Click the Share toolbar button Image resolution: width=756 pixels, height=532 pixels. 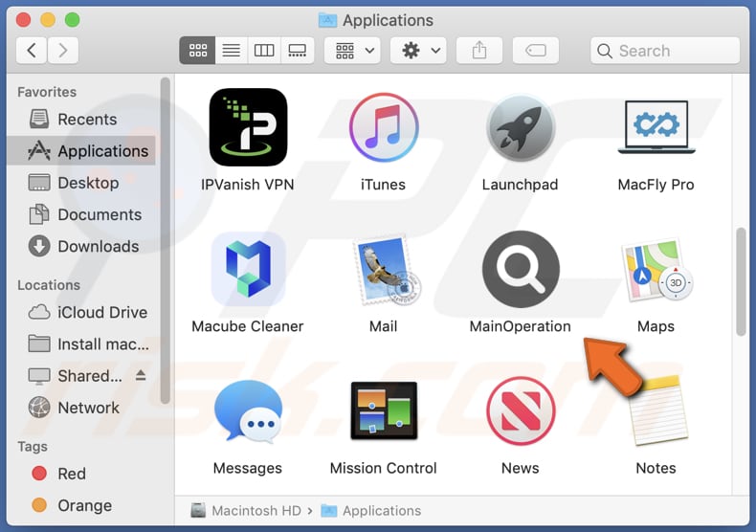(479, 50)
